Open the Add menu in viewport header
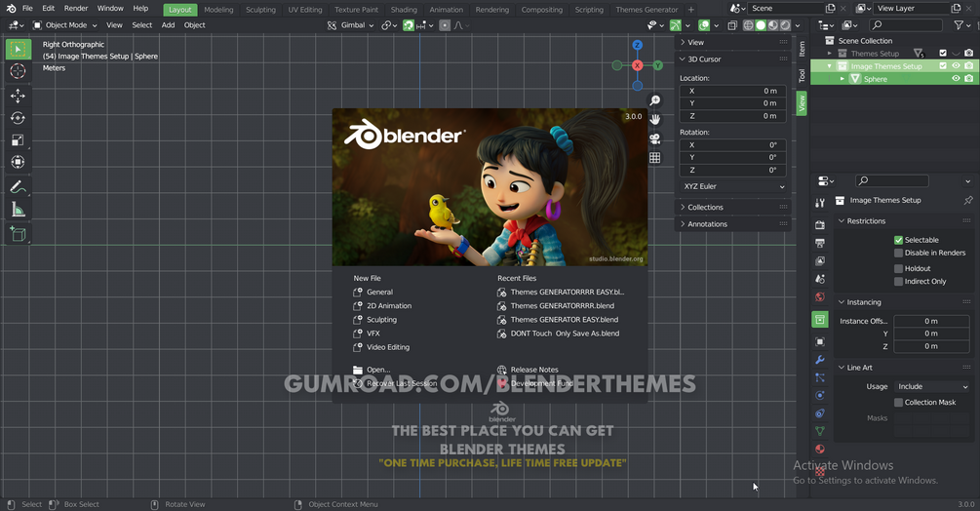Viewport: 980px width, 511px height. click(x=168, y=25)
